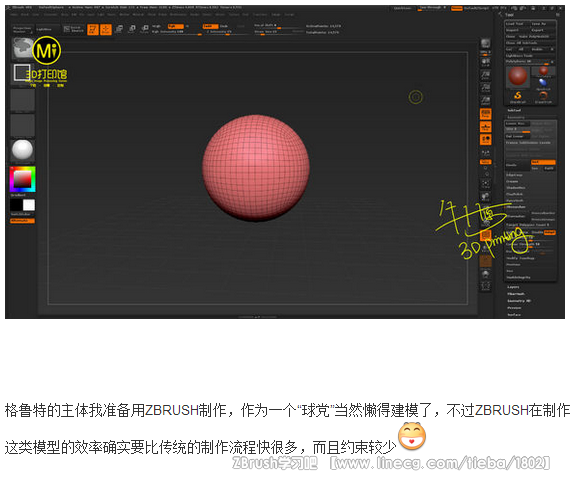The width and height of the screenshot is (587, 480).
Task: Choose the EraserBrush tool icon
Action: [543, 96]
